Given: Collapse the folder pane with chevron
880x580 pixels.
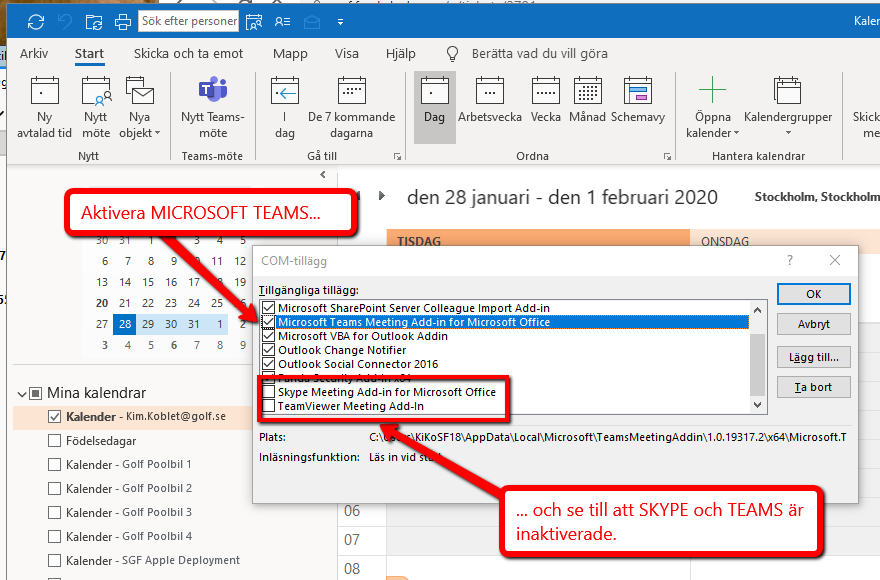Looking at the screenshot, I should (323, 175).
